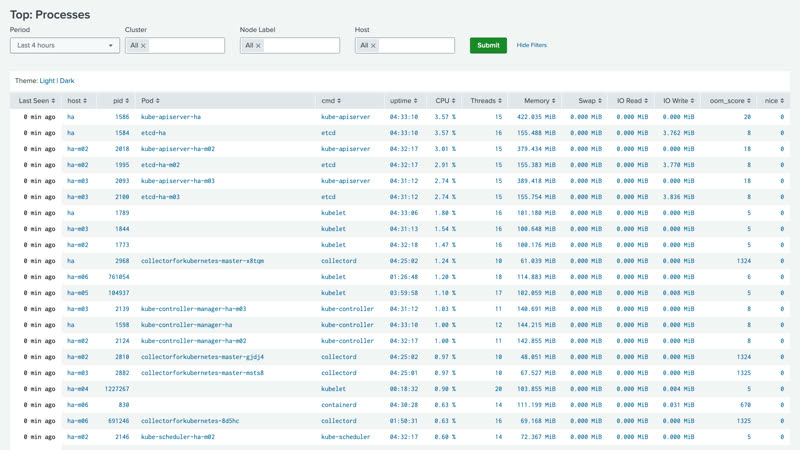Screen dimensions: 800x450
Task: Click CPU value 1.24 %
Action: tap(445, 261)
